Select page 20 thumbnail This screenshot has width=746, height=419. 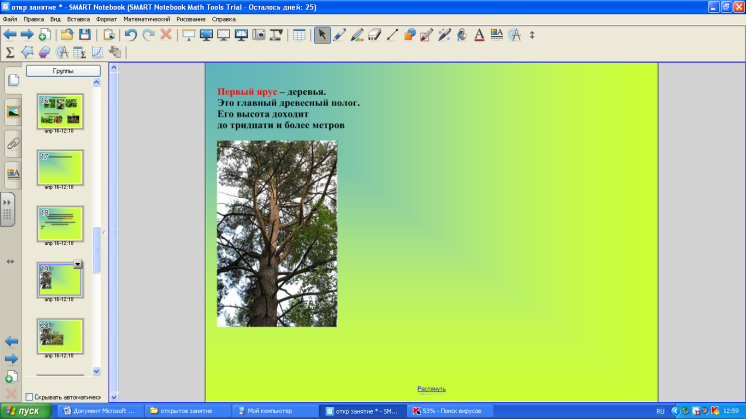(60, 336)
